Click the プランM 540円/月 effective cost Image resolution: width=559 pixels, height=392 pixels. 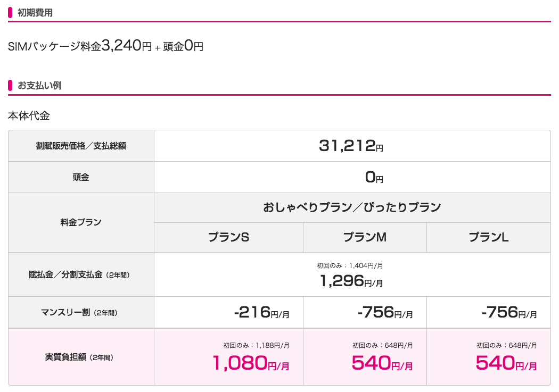coord(382,363)
